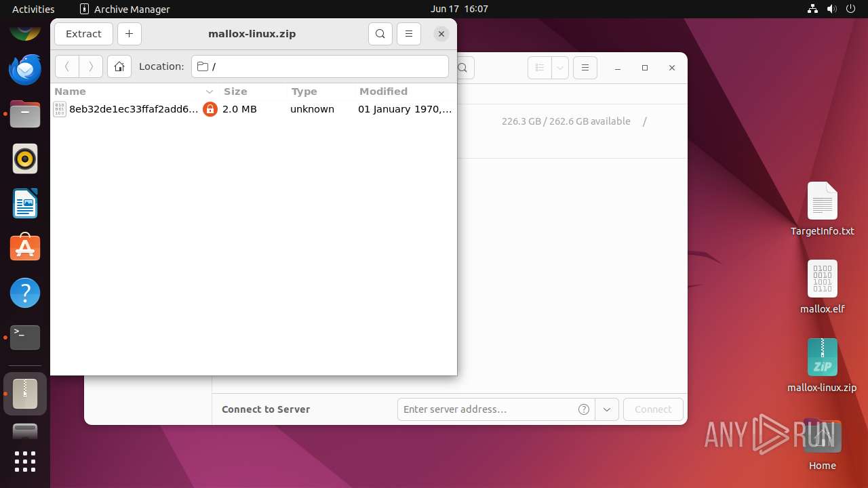Image resolution: width=868 pixels, height=488 pixels.
Task: Open Archive Manager app menu in top bar
Action: pyautogui.click(x=125, y=9)
